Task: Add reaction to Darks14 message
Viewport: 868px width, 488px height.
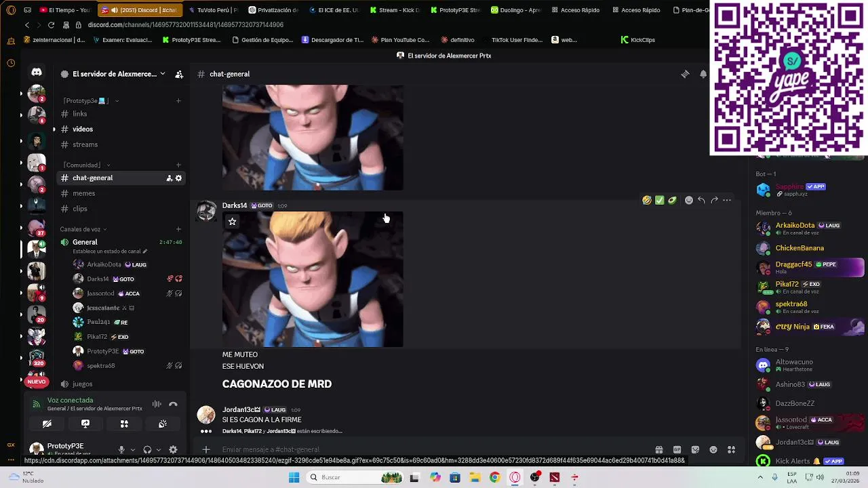Action: point(689,200)
